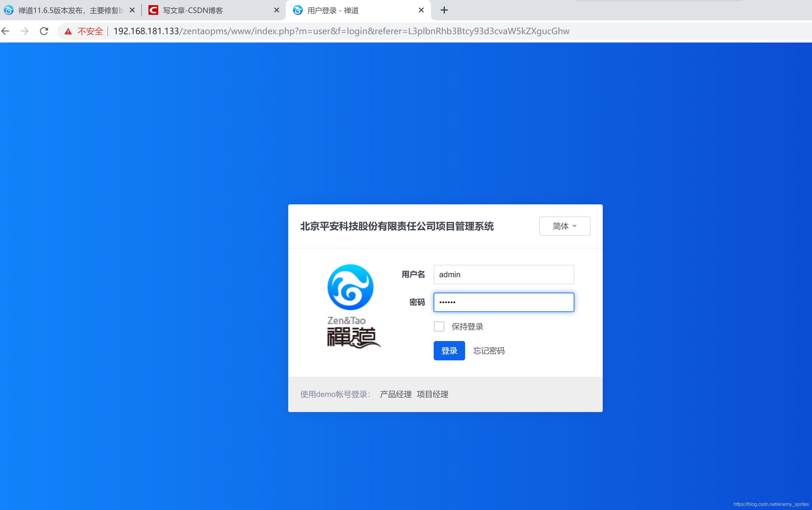Reload the current page
812x510 pixels.
point(44,31)
